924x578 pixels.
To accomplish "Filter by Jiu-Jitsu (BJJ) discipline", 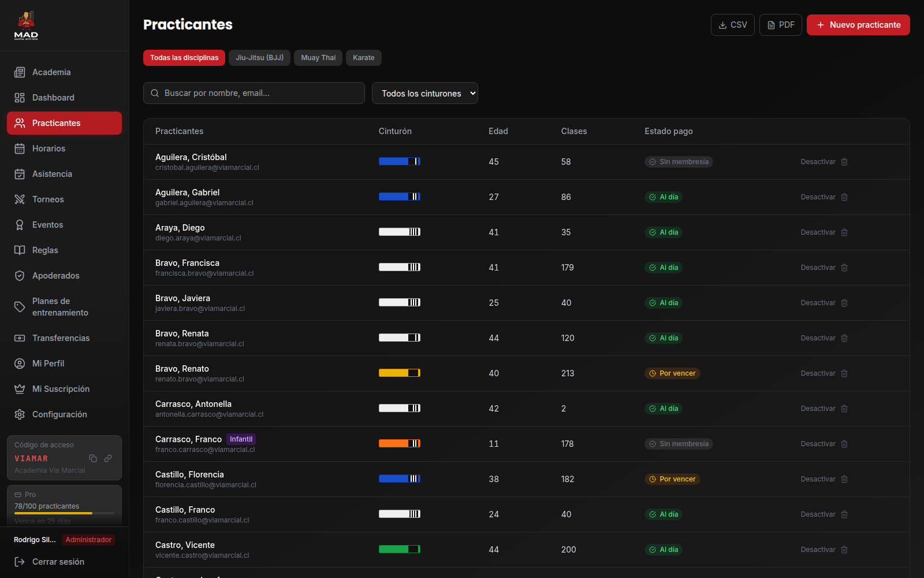I will (x=259, y=58).
